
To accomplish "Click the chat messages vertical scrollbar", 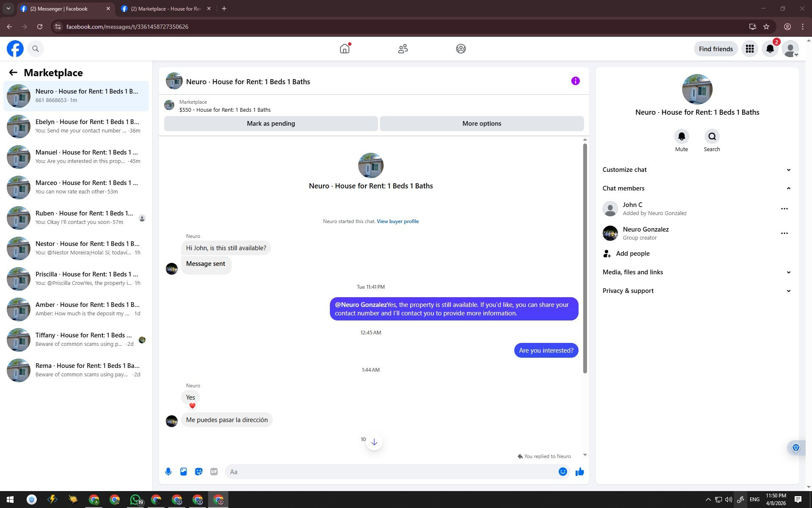I will click(585, 258).
